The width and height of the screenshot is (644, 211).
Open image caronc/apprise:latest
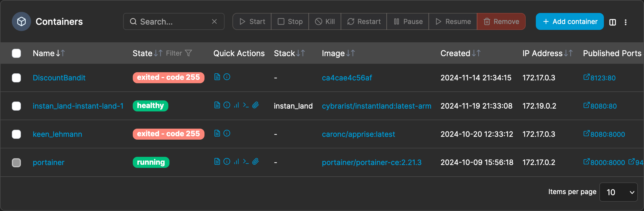358,134
